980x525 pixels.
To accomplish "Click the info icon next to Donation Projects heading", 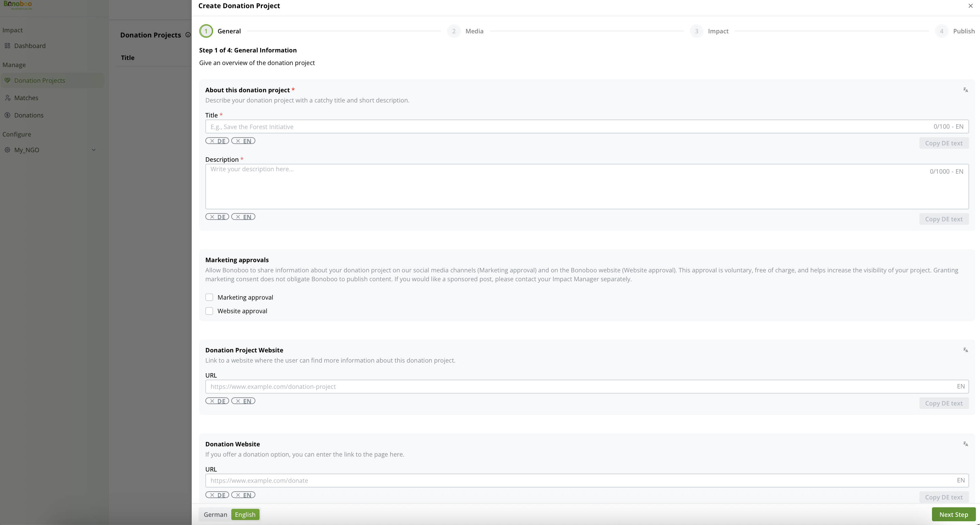I will tap(188, 35).
